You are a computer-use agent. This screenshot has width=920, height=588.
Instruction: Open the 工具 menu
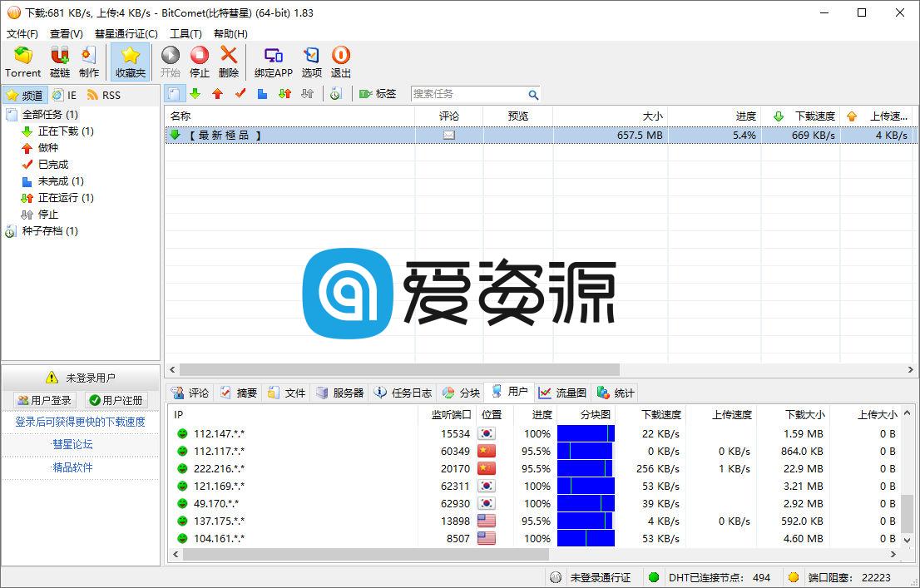[x=186, y=33]
